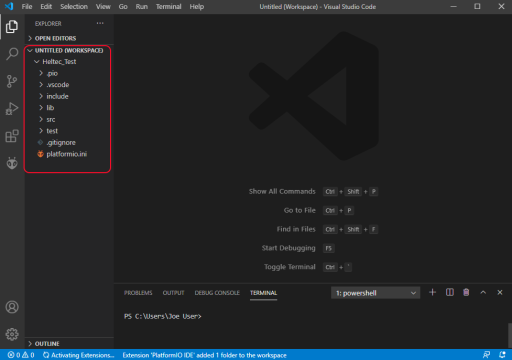Image resolution: width=512 pixels, height=360 pixels.
Task: Open the PlatformIO alien head icon
Action: point(12,163)
